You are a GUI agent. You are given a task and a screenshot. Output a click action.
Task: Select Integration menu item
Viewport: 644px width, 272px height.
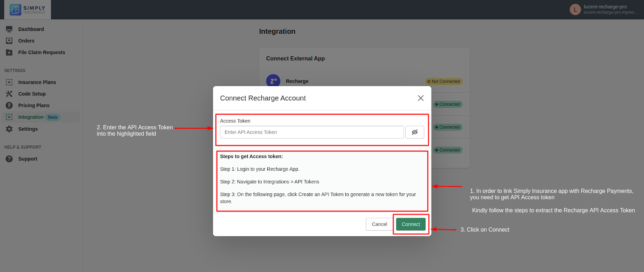pyautogui.click(x=31, y=117)
